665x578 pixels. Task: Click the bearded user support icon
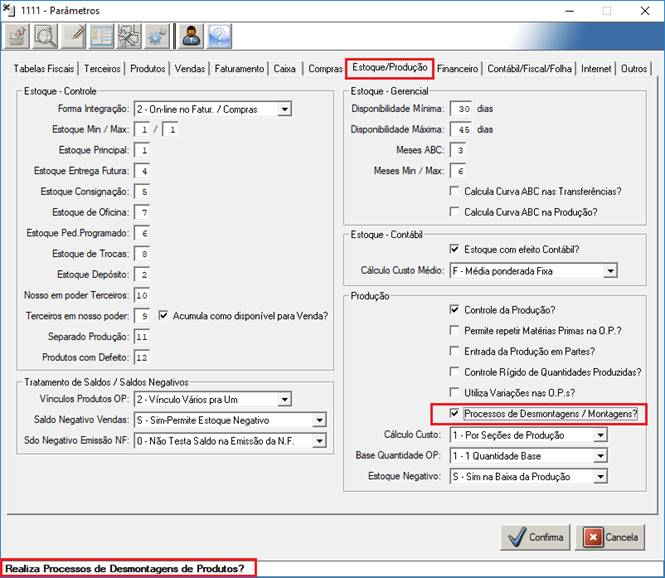191,36
